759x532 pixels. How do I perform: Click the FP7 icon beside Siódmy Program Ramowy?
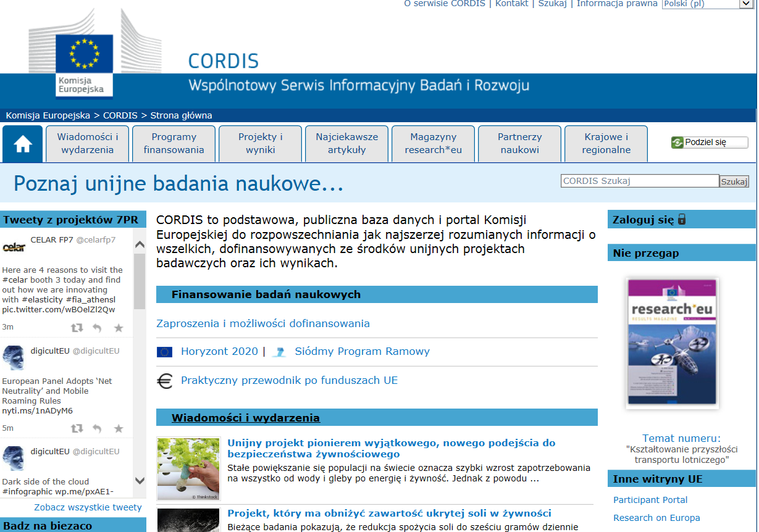280,352
